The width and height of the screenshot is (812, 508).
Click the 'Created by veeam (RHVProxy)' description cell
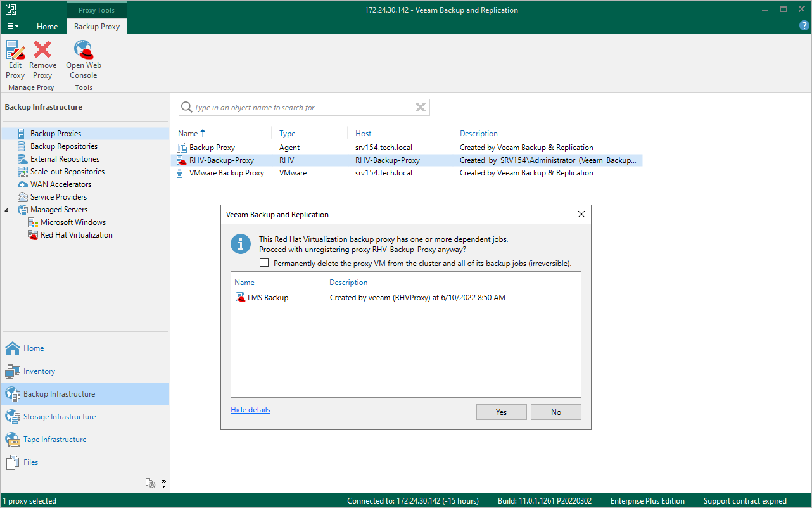coord(417,298)
